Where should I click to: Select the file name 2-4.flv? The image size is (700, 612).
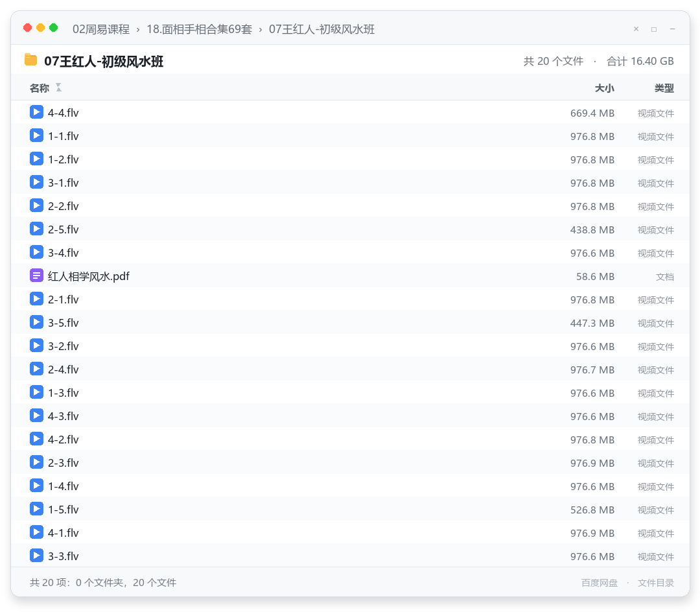(64, 370)
